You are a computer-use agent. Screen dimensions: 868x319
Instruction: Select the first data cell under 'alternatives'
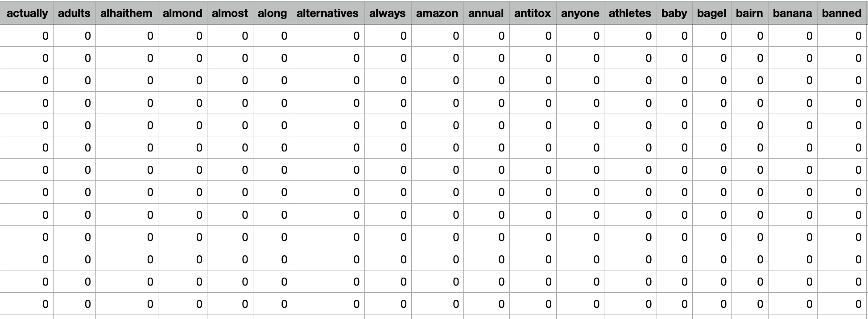[x=328, y=36]
